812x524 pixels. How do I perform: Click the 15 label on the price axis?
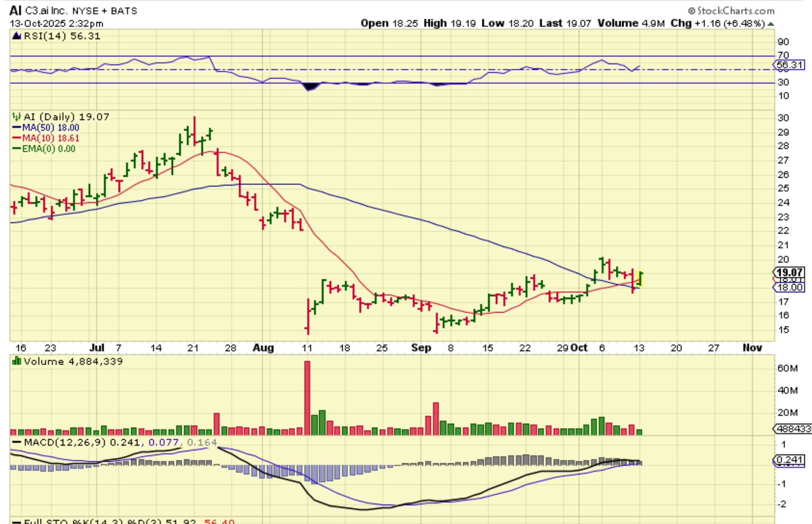[x=783, y=330]
